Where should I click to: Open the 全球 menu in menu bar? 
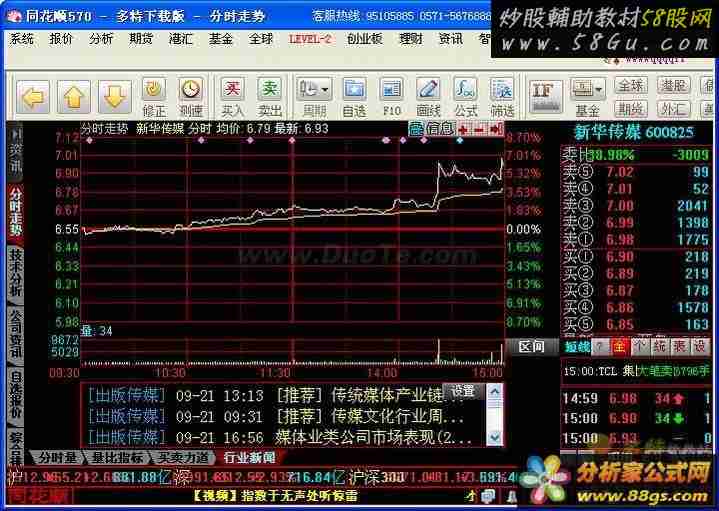point(260,39)
